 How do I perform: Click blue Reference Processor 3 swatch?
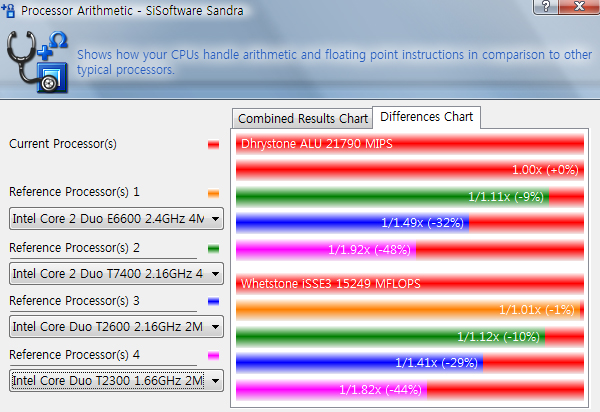tap(214, 302)
